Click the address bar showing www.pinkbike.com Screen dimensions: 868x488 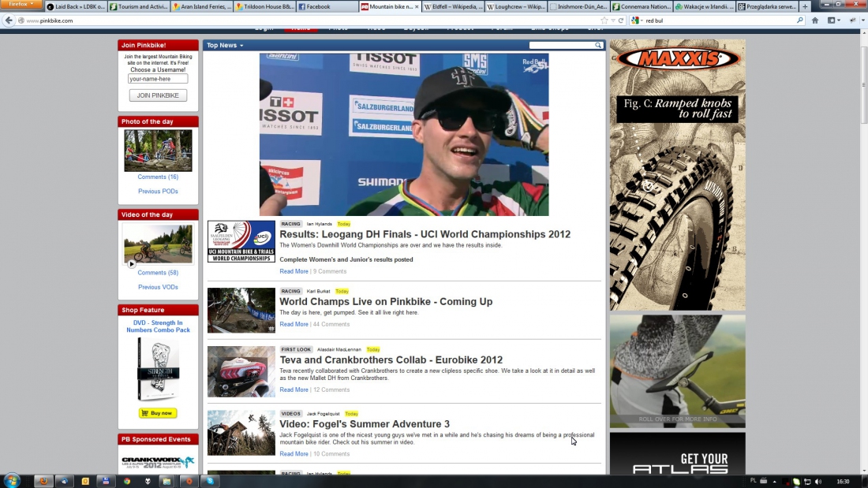[310, 20]
